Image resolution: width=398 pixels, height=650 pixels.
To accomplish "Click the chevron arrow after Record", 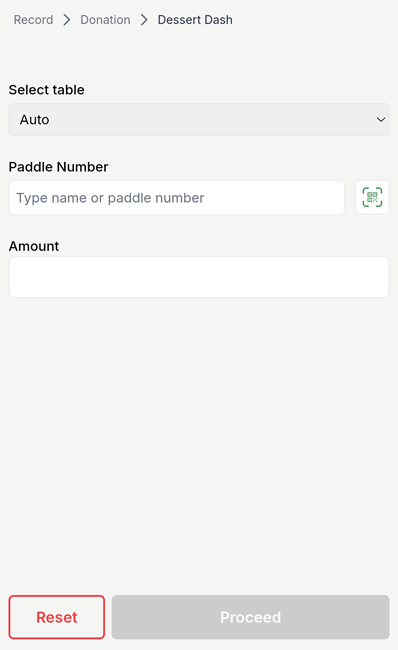I will (x=67, y=20).
